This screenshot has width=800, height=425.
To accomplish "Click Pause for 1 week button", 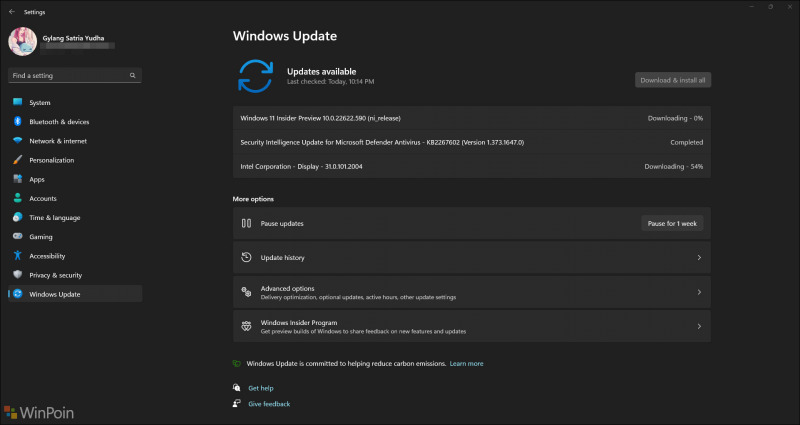I will point(672,223).
